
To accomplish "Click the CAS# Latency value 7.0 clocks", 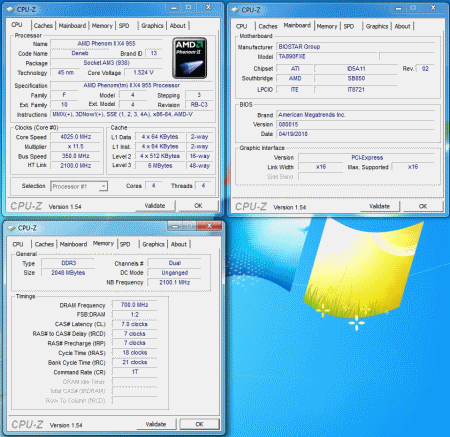I will point(135,324).
